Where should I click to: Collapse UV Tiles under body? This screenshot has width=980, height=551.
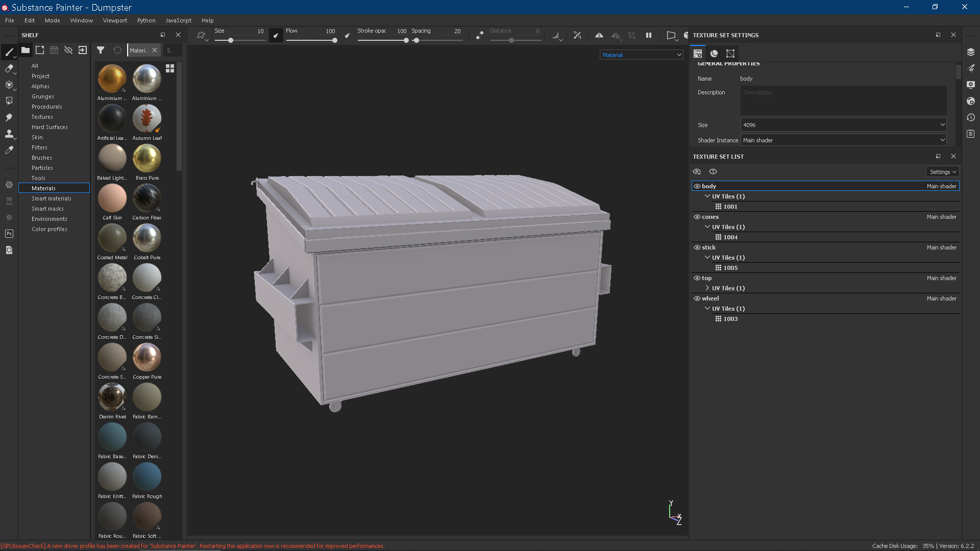(x=707, y=196)
